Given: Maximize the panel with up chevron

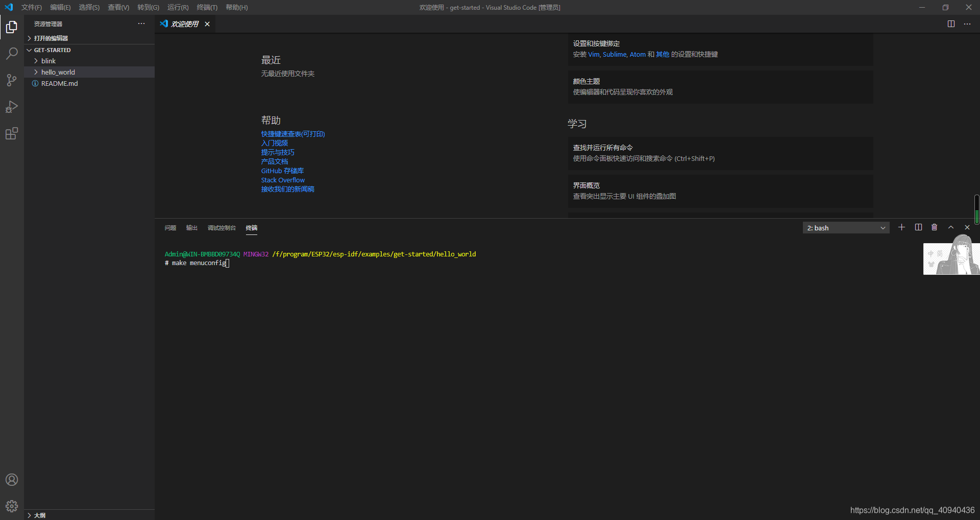Looking at the screenshot, I should [x=951, y=227].
